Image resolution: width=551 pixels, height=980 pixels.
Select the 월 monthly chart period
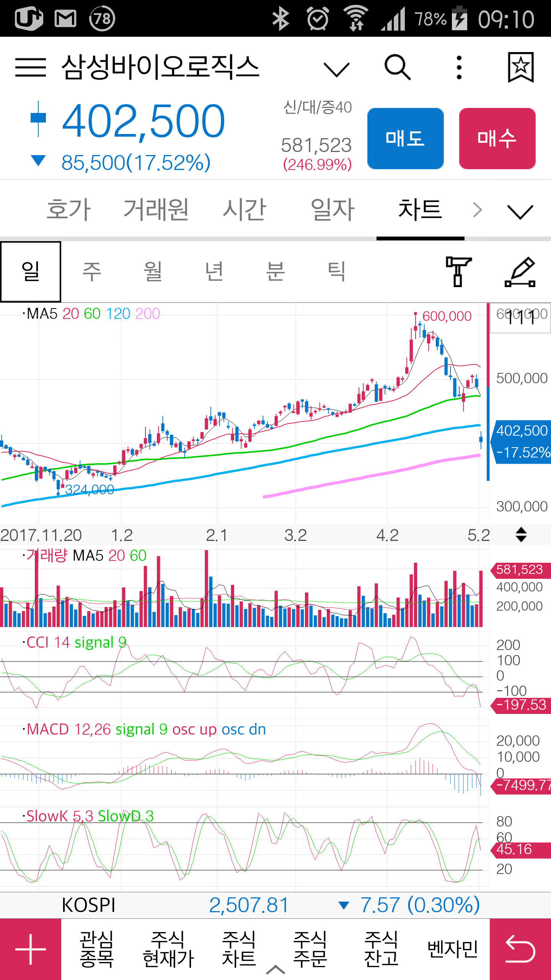coord(153,272)
